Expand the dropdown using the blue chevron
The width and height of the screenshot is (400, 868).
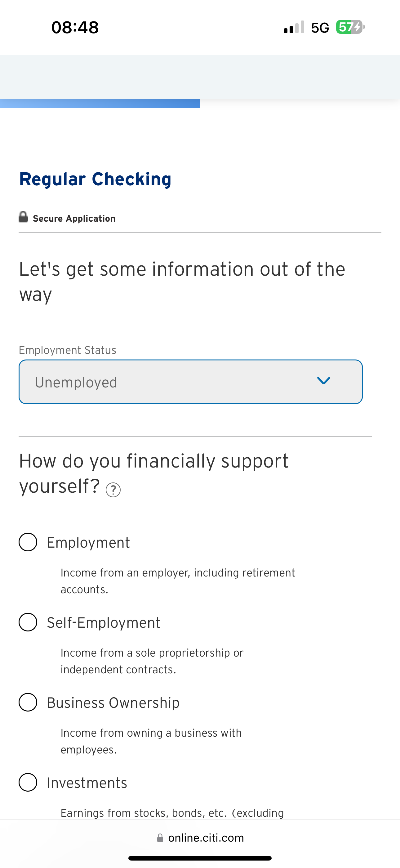coord(324,381)
